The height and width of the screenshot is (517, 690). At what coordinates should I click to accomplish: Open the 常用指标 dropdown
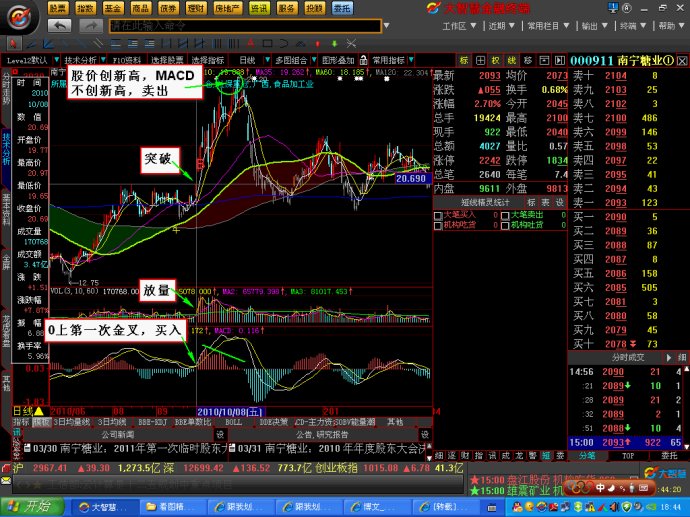[x=389, y=60]
